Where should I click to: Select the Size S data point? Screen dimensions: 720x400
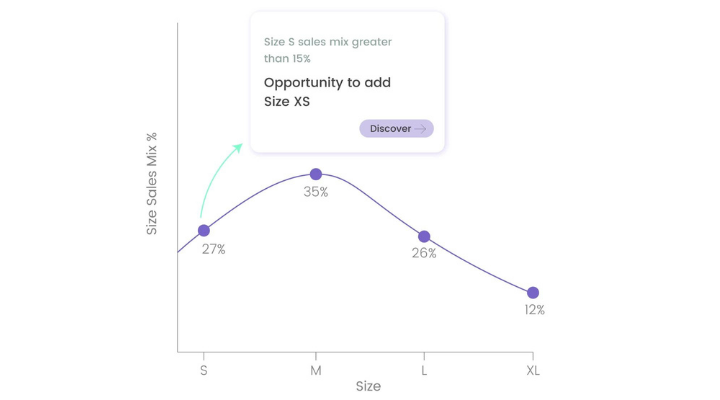pos(204,231)
